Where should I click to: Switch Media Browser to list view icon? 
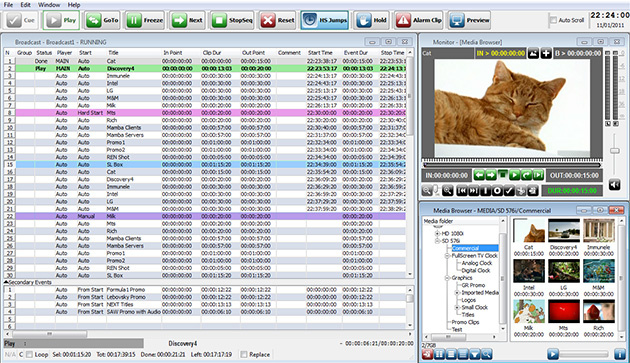(463, 354)
